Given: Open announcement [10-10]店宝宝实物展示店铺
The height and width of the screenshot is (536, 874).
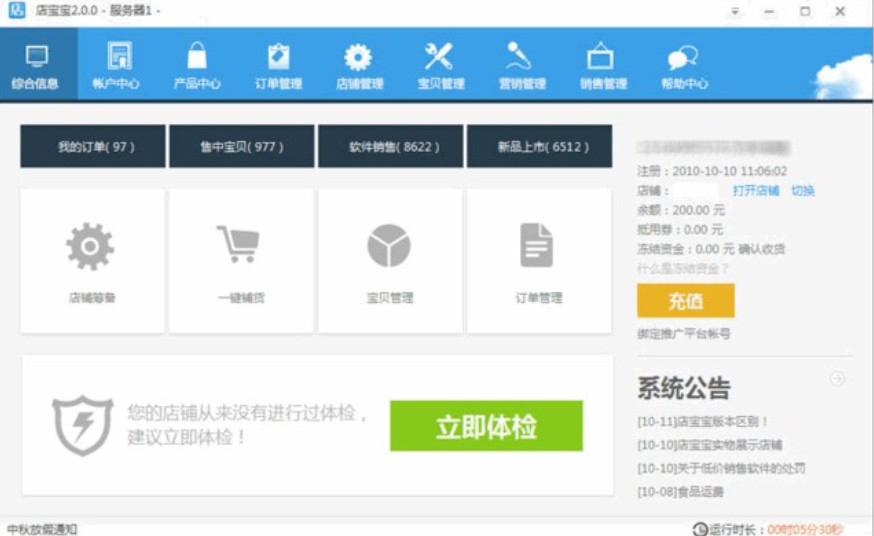Looking at the screenshot, I should coord(710,445).
